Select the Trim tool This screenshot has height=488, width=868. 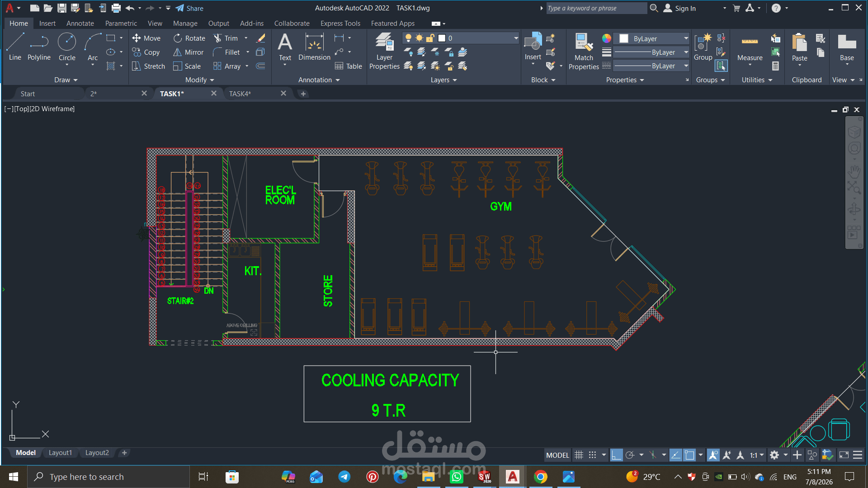(x=226, y=38)
